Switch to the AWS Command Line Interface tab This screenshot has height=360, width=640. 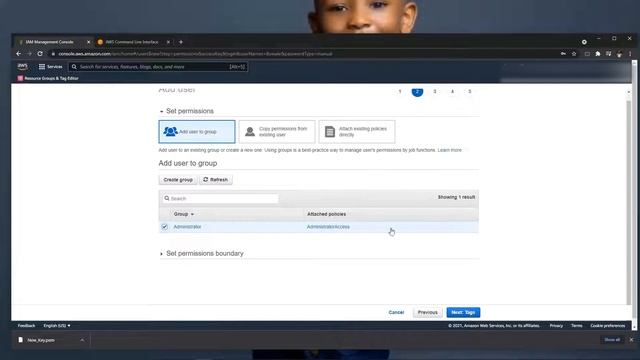(x=131, y=42)
